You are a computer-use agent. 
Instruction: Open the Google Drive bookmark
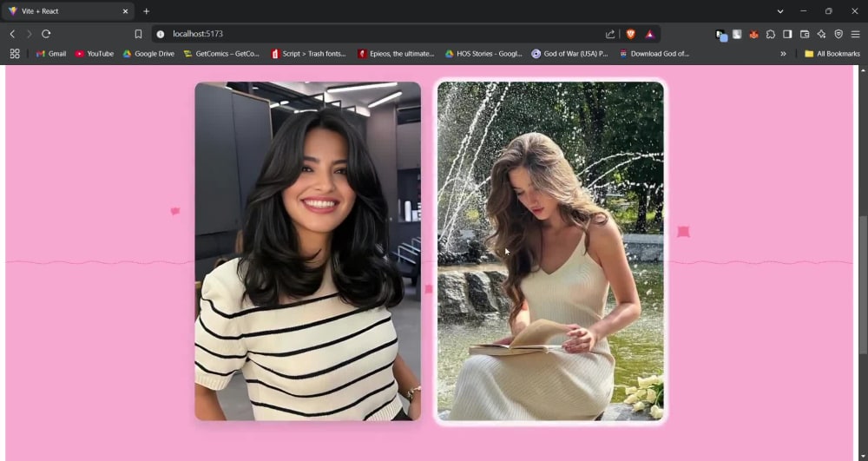coord(148,54)
